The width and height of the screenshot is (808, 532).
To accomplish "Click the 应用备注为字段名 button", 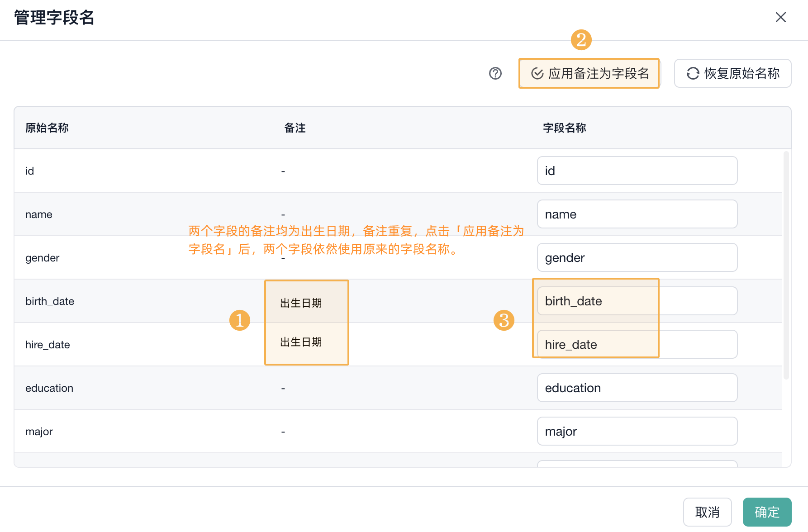I will click(x=589, y=73).
